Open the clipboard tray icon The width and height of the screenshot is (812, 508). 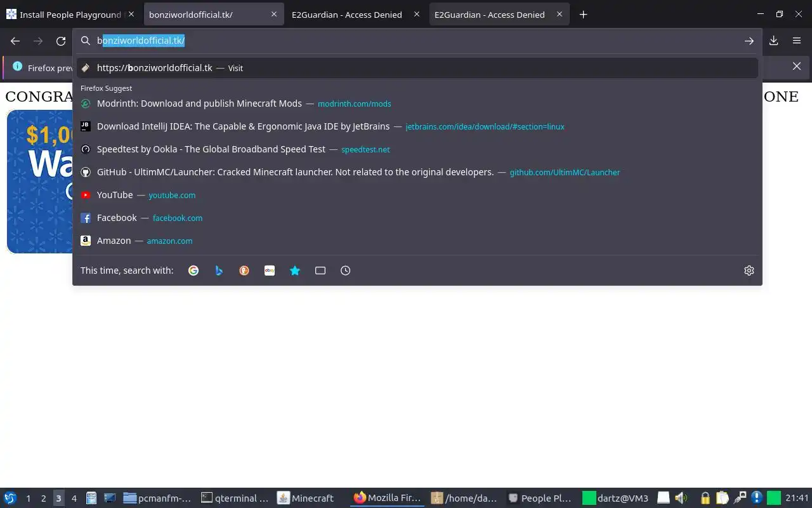[x=722, y=498]
